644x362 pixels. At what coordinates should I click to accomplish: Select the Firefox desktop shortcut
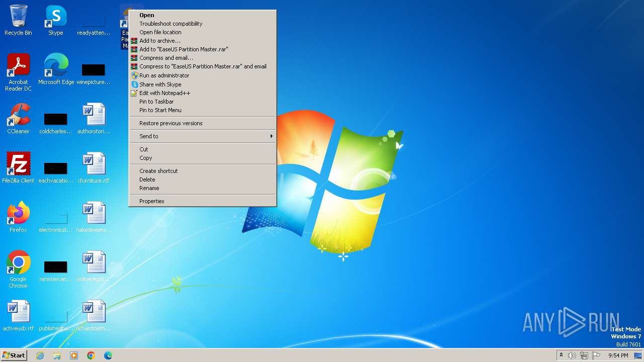[18, 217]
